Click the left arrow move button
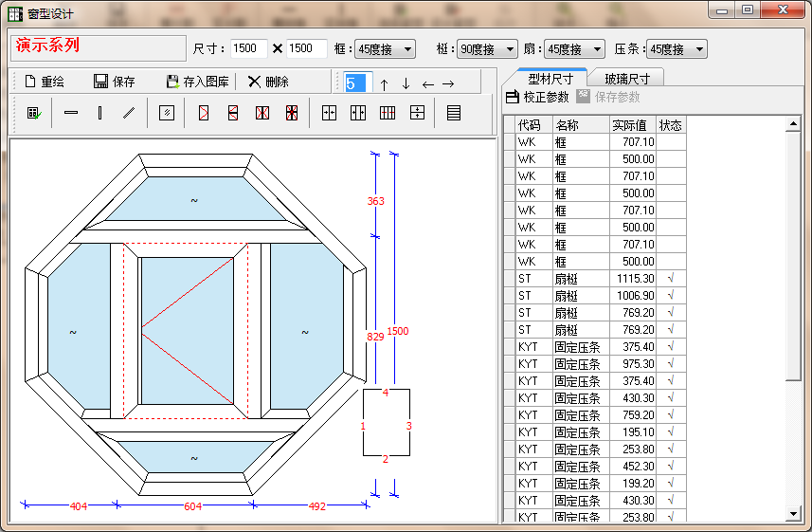The width and height of the screenshot is (812, 532). 427,84
